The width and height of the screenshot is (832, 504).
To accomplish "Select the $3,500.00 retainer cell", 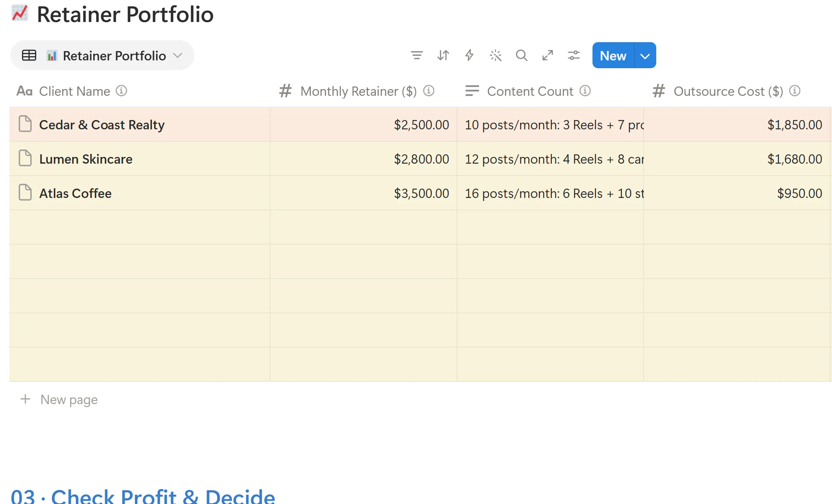I will (x=364, y=193).
